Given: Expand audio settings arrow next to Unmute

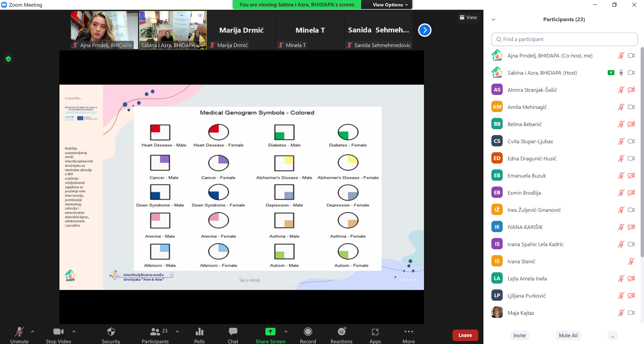Looking at the screenshot, I should click(33, 332).
